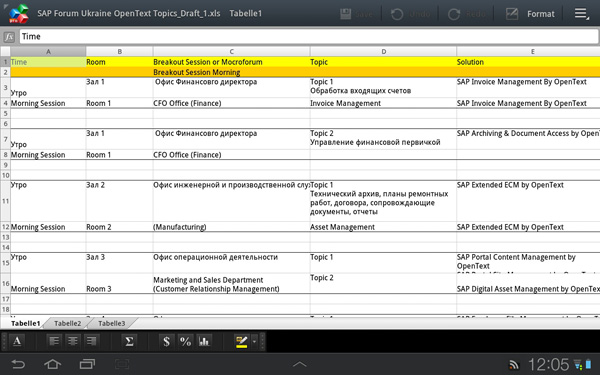Screen dimensions: 600x375
Task: Select row 11 header
Action: (x=5, y=201)
